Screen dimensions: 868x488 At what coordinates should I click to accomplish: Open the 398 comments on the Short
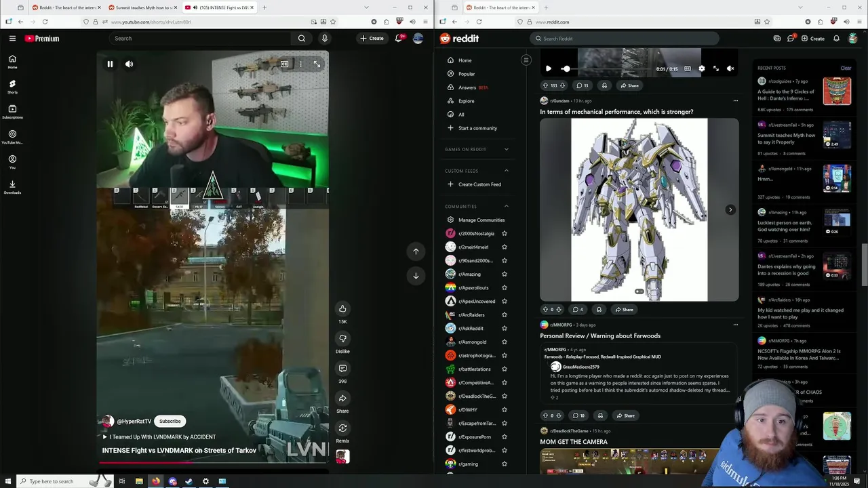point(342,368)
